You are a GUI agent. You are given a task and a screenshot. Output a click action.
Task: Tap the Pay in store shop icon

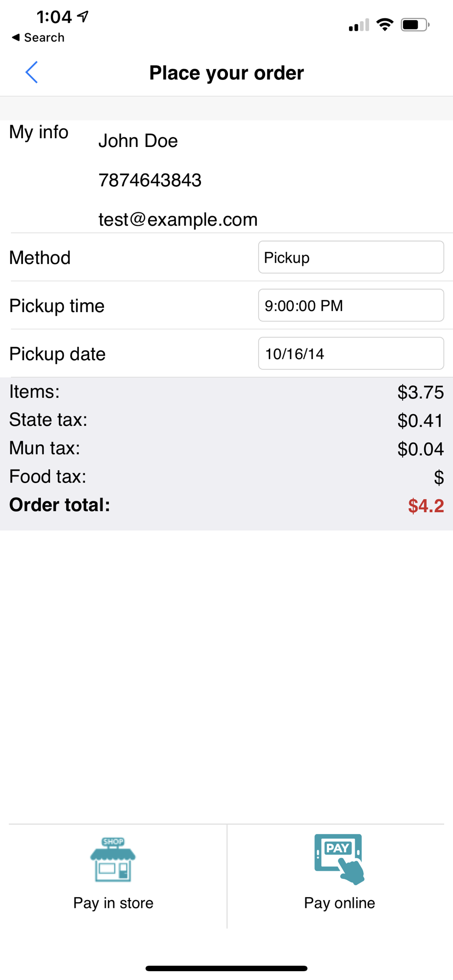[x=113, y=859]
